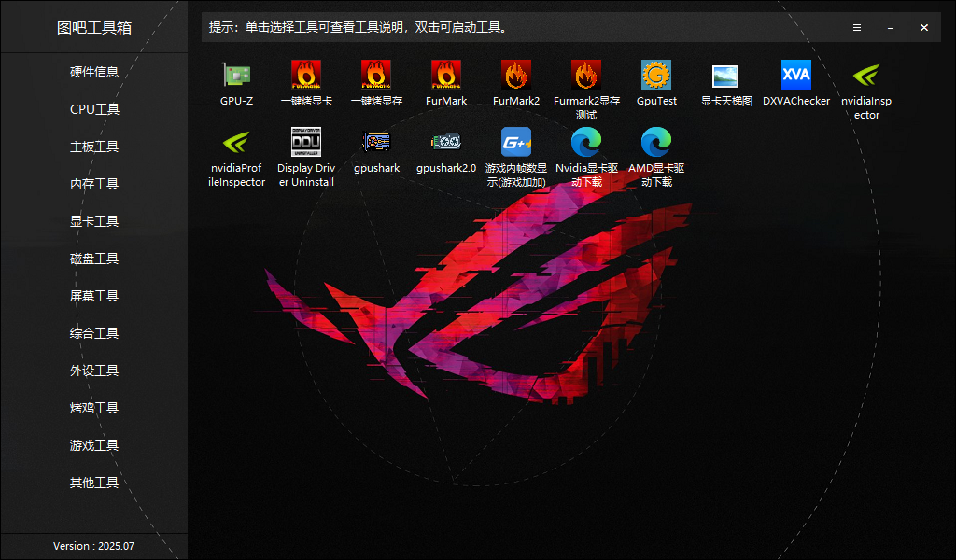Select the GpuTest gear icon

click(x=656, y=75)
